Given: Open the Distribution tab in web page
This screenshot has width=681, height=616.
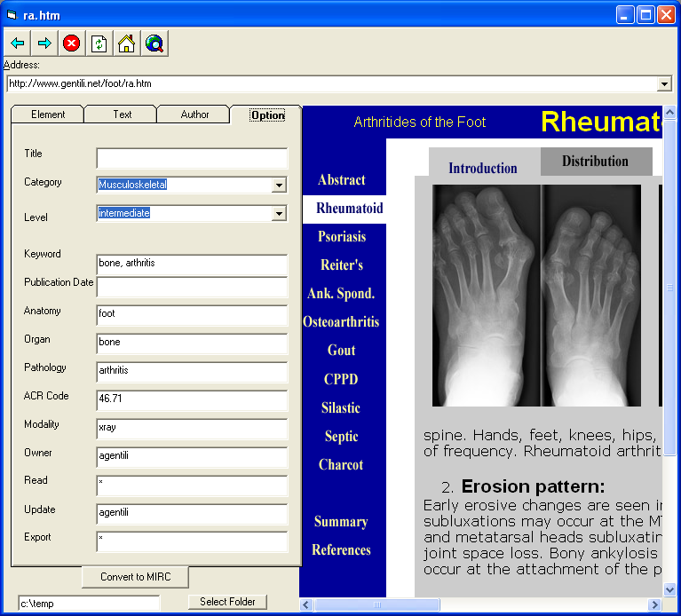Looking at the screenshot, I should (596, 161).
